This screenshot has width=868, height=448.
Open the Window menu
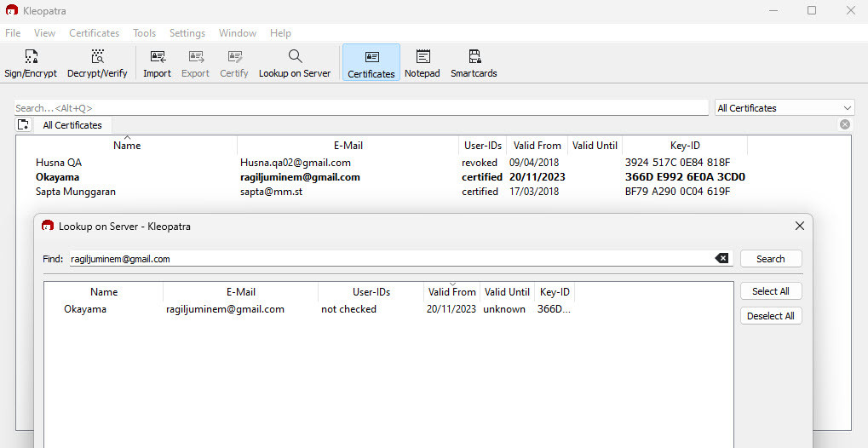point(238,33)
